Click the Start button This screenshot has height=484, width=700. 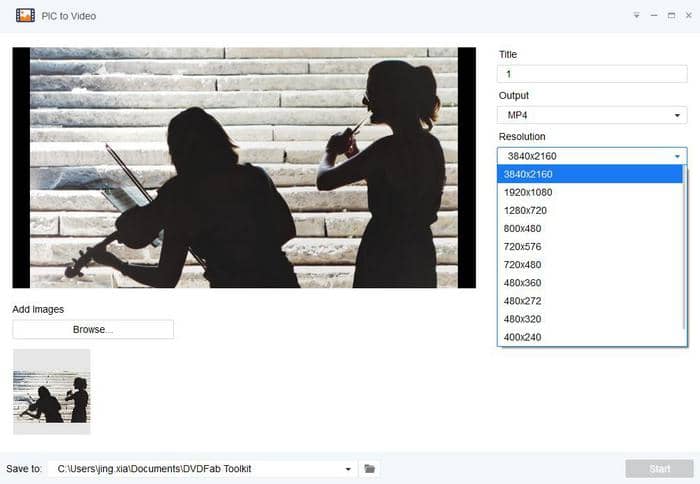(x=659, y=469)
